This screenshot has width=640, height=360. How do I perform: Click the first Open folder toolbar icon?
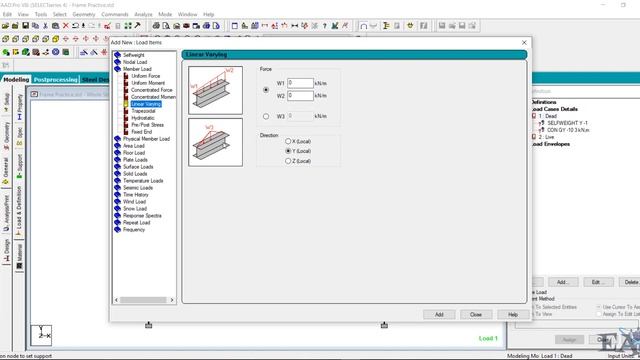(5, 26)
